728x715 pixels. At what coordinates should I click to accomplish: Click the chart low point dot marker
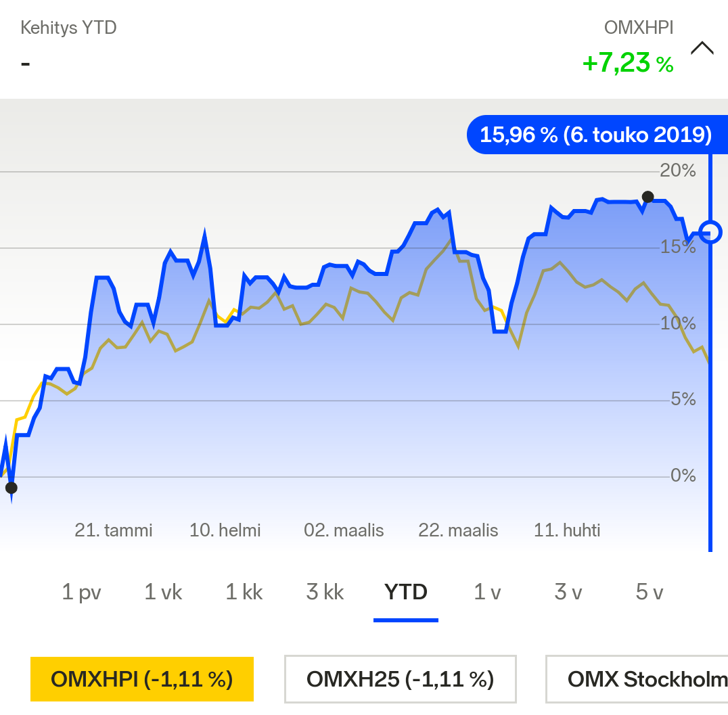[11, 488]
